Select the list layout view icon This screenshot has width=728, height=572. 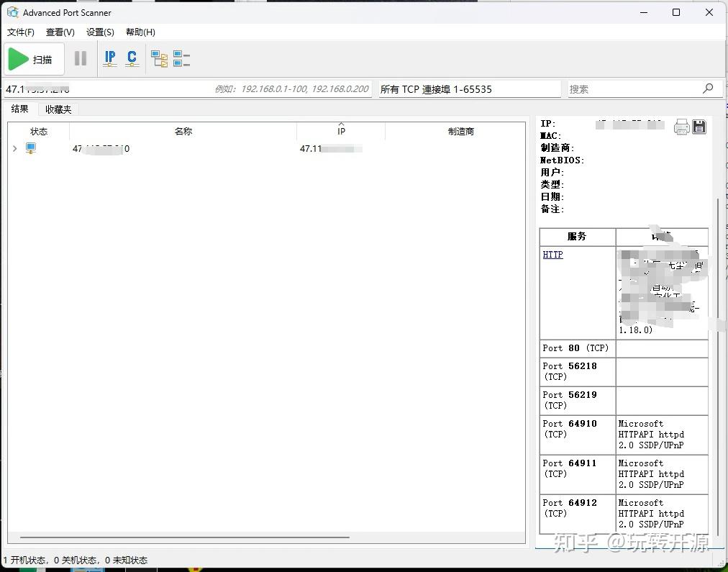[x=181, y=58]
